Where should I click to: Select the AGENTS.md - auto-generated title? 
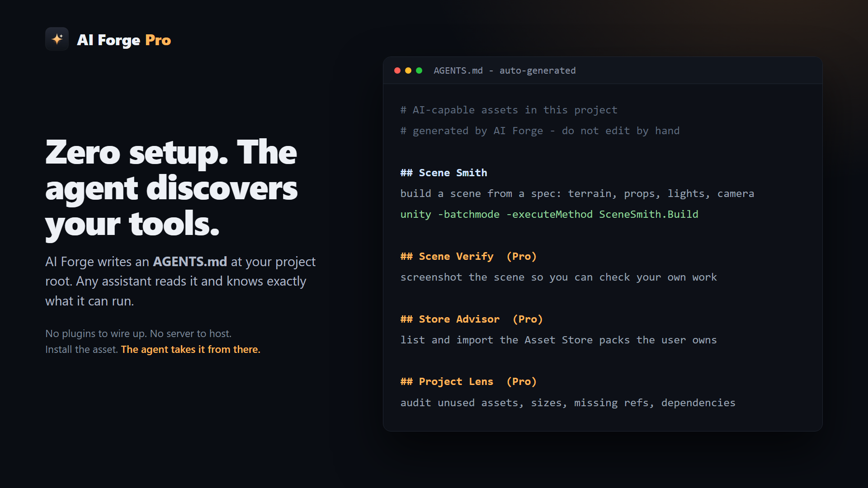tap(505, 70)
